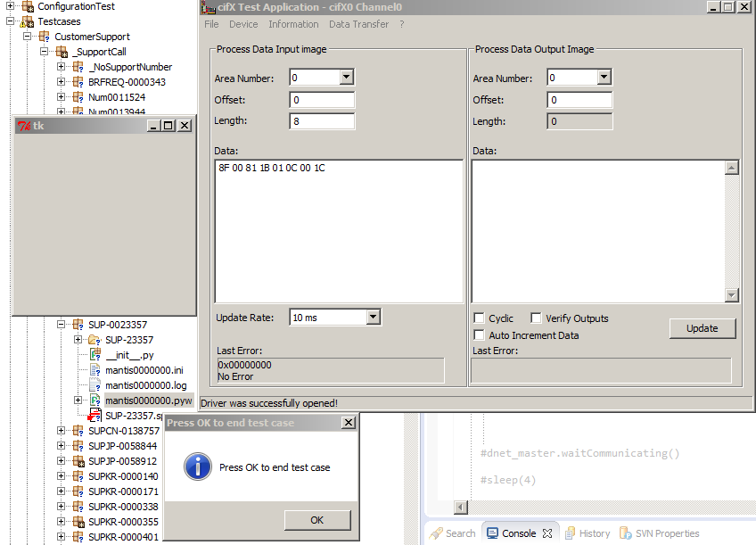756x545 pixels.
Task: Click the input Data text area
Action: [x=339, y=232]
